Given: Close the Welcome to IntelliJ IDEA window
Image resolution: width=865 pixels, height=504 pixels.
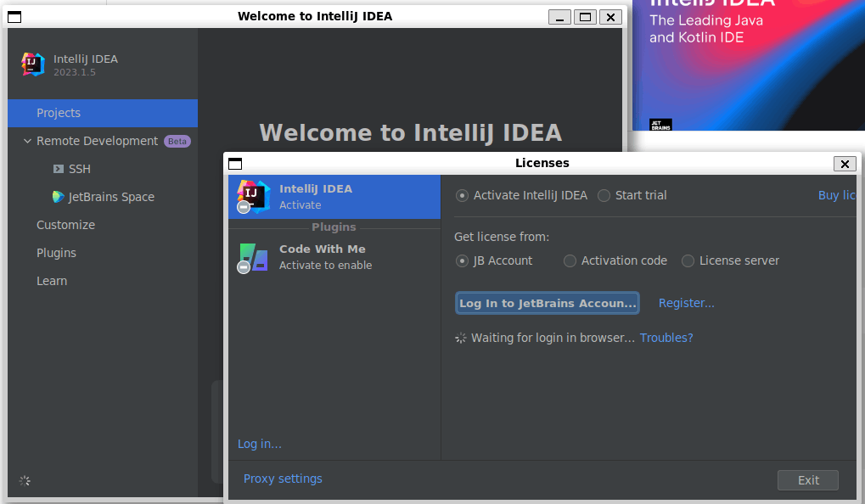Looking at the screenshot, I should click(610, 17).
